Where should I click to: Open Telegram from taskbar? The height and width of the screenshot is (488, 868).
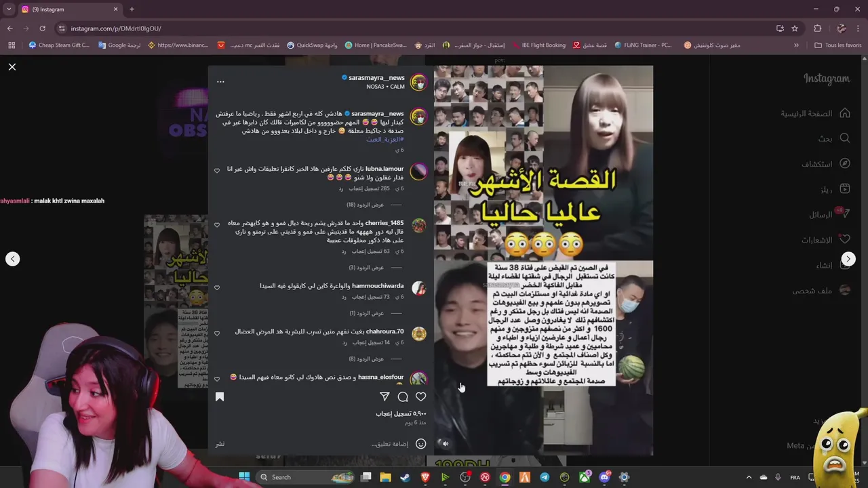coord(545,477)
